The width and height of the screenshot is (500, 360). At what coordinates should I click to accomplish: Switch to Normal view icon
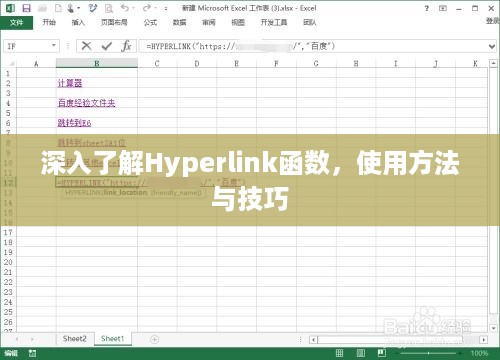tap(339, 353)
